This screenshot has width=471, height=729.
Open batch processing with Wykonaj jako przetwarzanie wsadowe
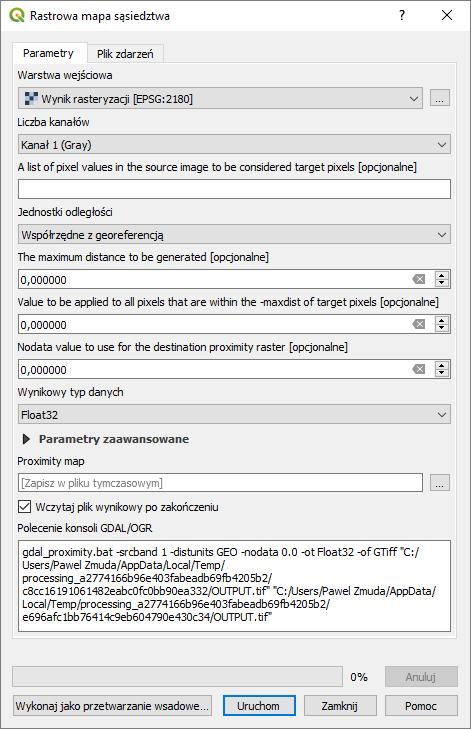112,706
